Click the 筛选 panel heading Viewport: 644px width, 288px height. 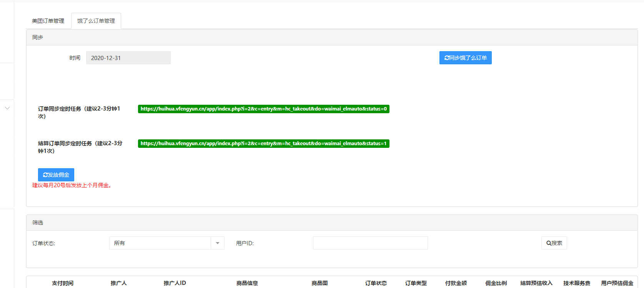tap(38, 223)
